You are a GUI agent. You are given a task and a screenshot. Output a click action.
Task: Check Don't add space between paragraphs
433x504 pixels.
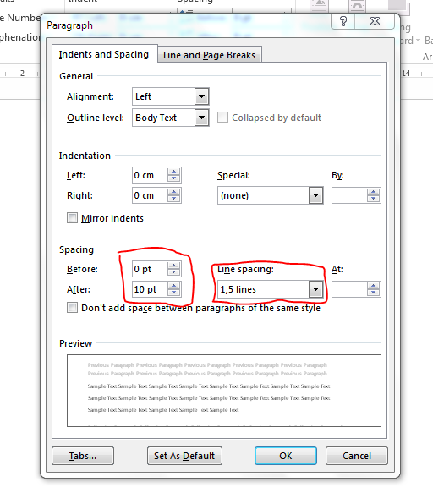[x=73, y=307]
